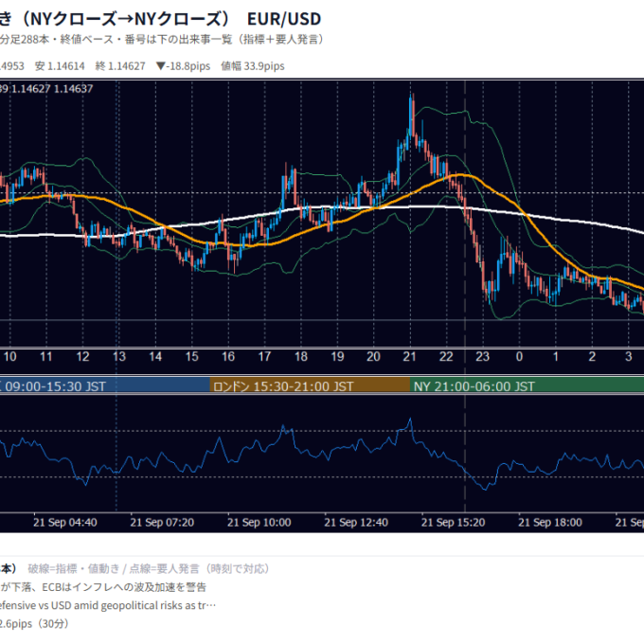Click hour label 23 on the time axis

click(483, 356)
